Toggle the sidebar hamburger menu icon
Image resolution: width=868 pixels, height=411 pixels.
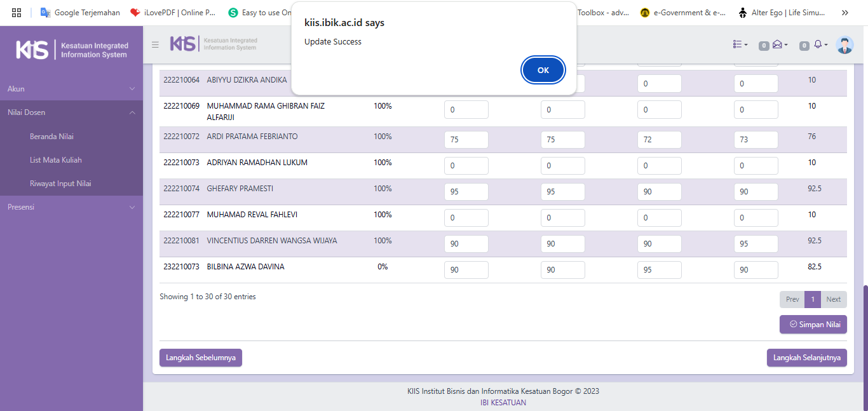coord(155,44)
